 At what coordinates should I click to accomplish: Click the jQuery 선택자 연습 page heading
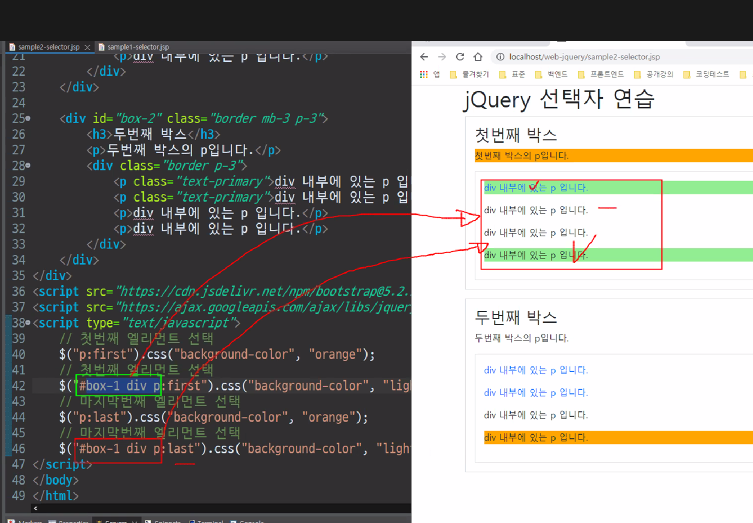click(558, 99)
